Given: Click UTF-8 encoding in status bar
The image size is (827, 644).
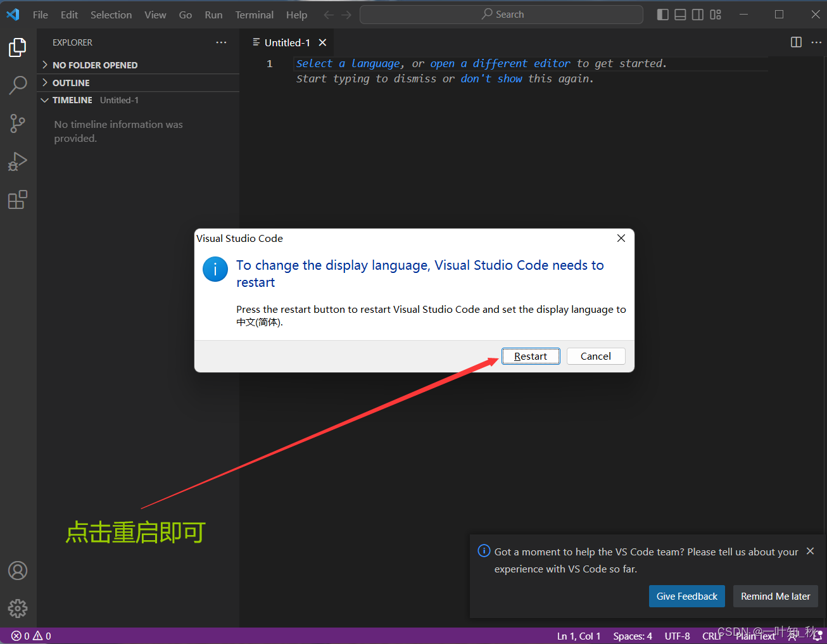Looking at the screenshot, I should coord(677,636).
